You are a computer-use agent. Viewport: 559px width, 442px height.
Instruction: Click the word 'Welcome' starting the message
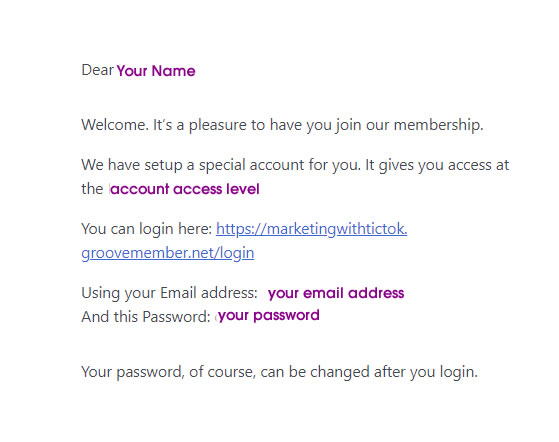(x=113, y=125)
